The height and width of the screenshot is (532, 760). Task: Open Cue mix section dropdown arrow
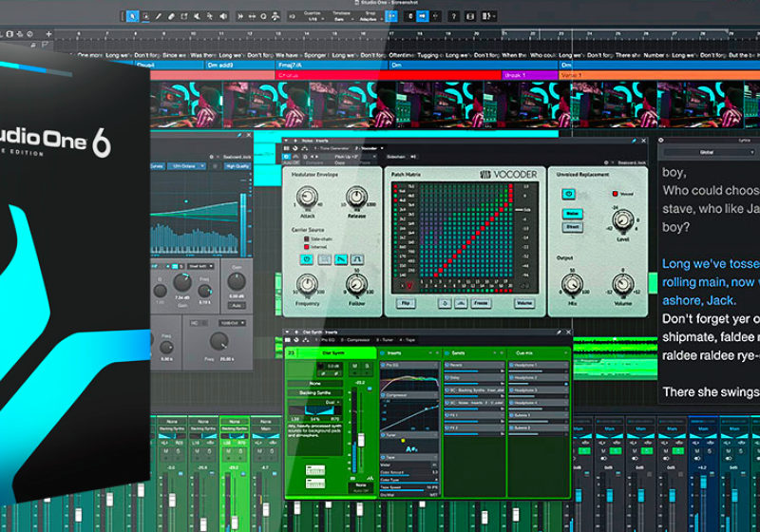[x=565, y=353]
